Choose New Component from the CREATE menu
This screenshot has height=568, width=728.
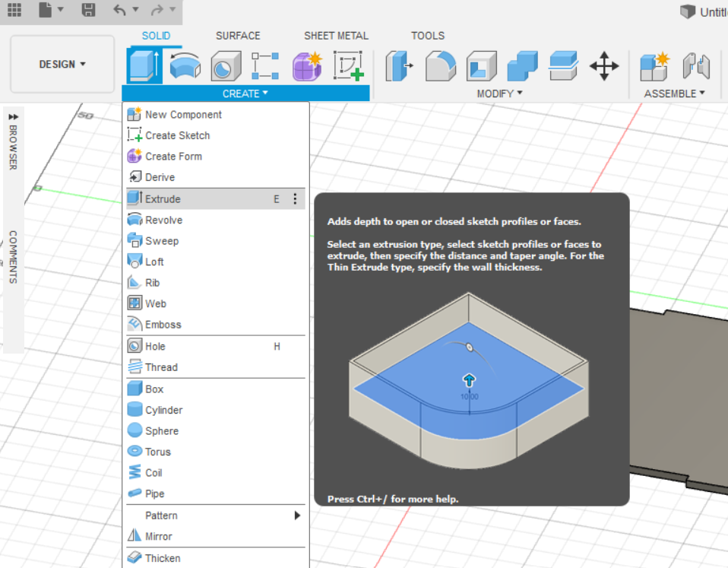[216, 114]
